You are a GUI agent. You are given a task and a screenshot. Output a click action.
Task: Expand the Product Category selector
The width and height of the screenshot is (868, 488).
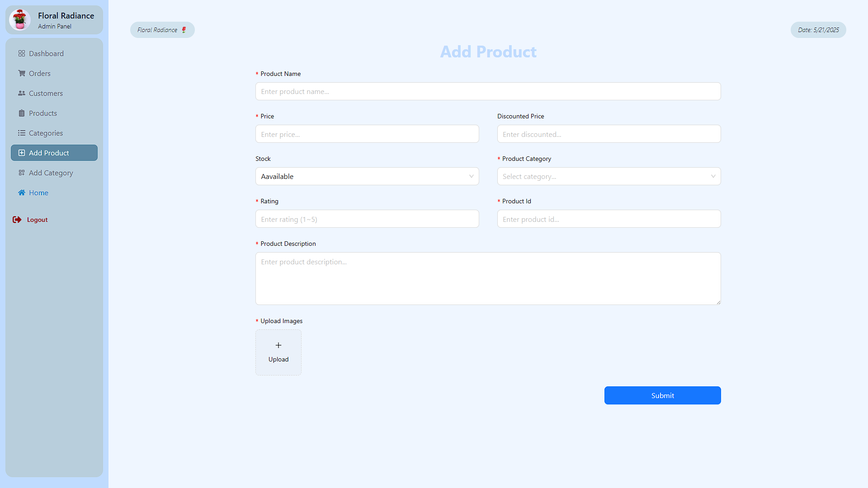point(609,176)
